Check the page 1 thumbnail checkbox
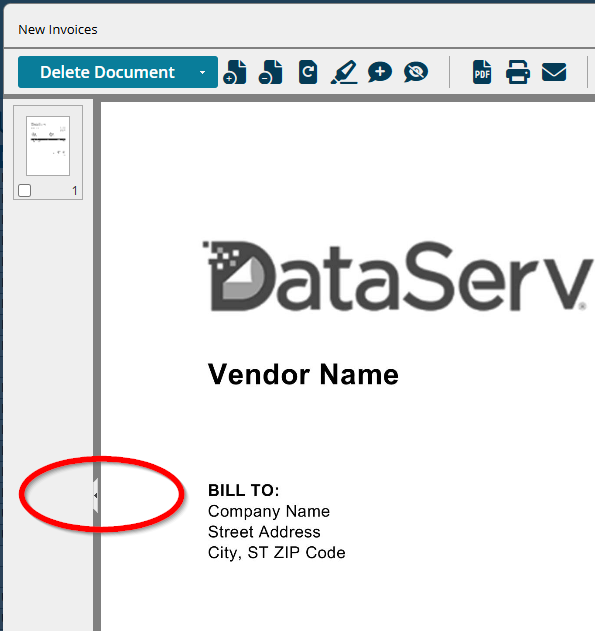The width and height of the screenshot is (595, 631). [25, 190]
